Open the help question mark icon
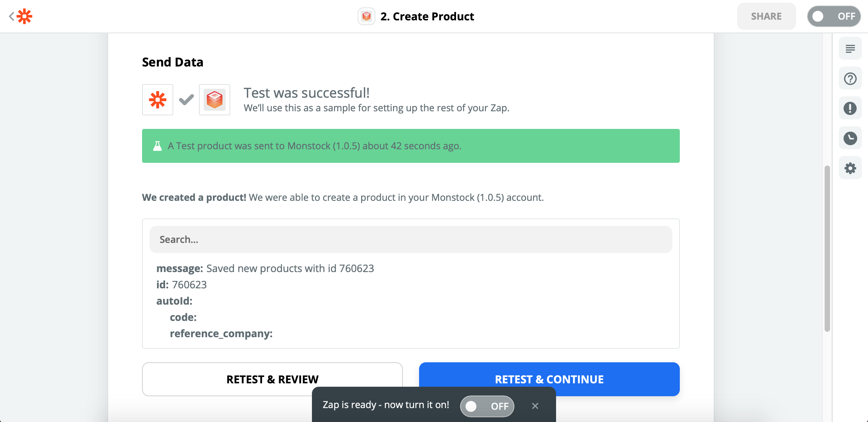 (850, 79)
